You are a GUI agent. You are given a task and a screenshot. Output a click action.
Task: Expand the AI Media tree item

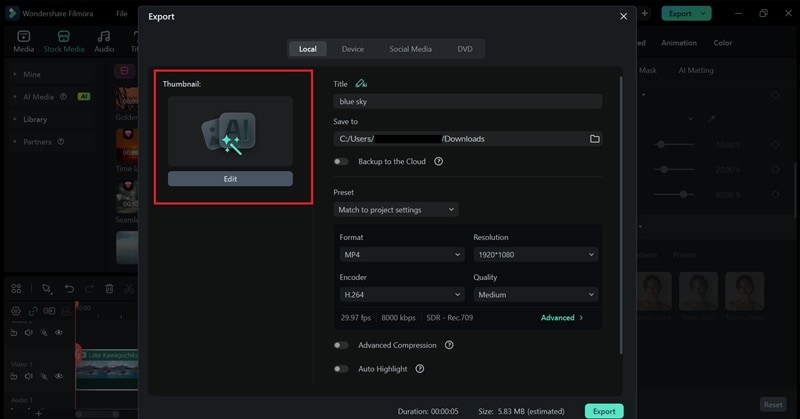point(15,96)
